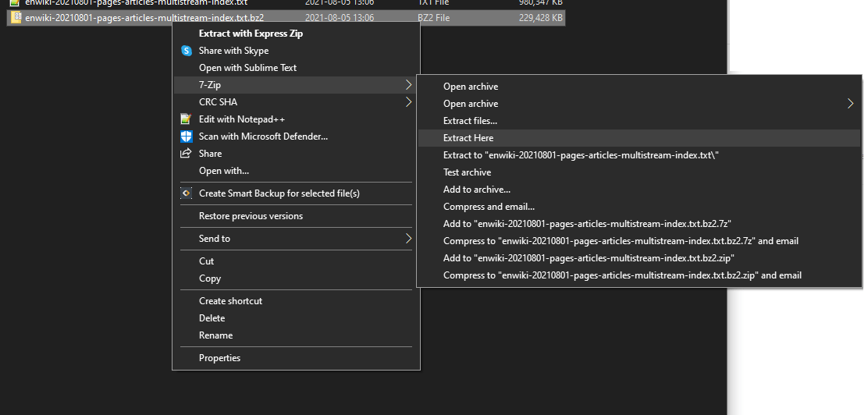Click the 229,428 KB size cell
This screenshot has width=868, height=415.
tap(541, 18)
